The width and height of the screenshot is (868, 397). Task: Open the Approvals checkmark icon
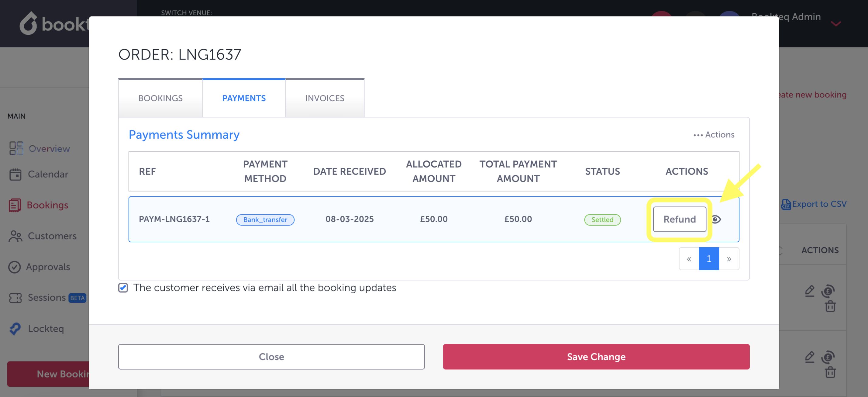pos(15,267)
